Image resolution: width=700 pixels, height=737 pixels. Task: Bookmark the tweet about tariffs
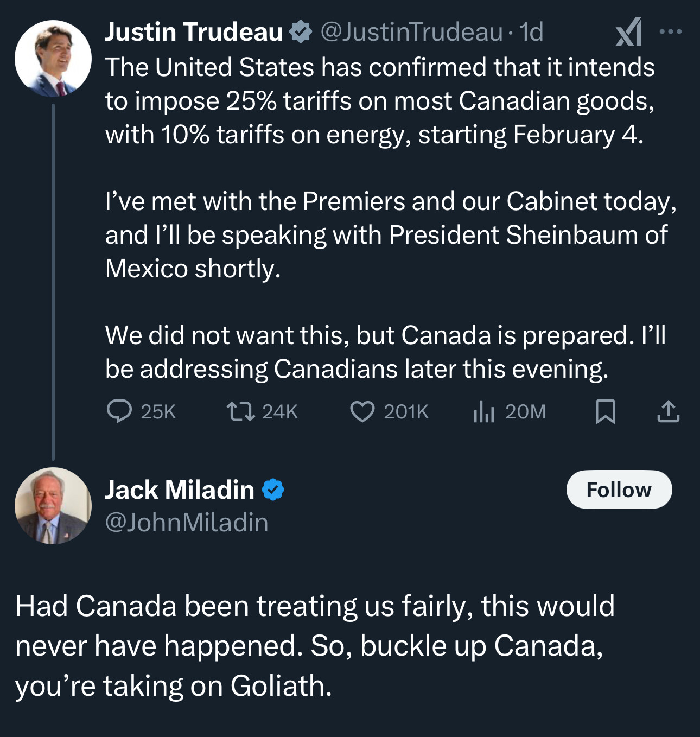[605, 411]
